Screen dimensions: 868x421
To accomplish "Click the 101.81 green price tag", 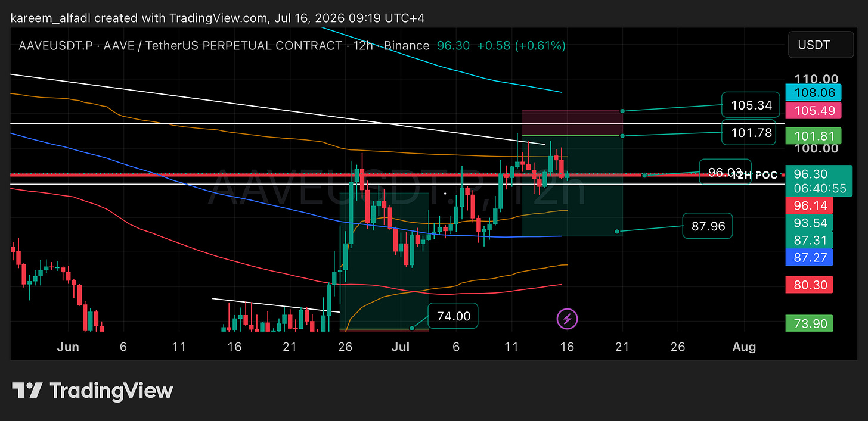I will (813, 136).
